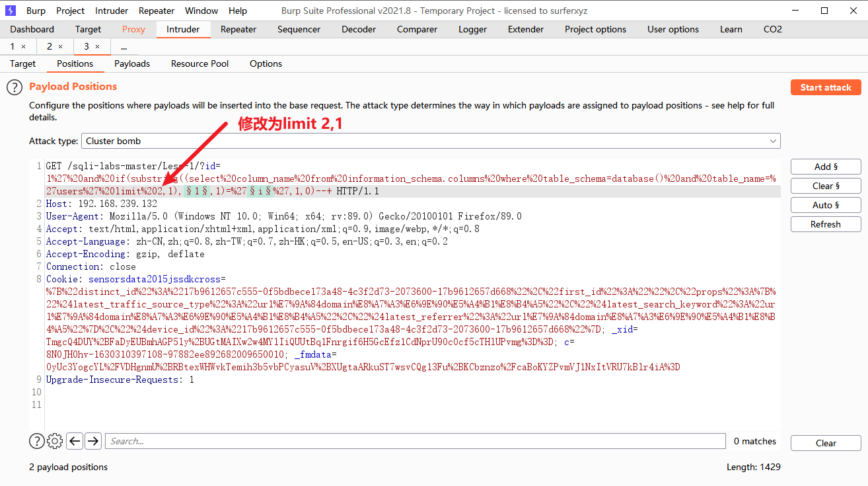Switch to the Proxy tab
This screenshot has height=486, width=868.
(133, 29)
